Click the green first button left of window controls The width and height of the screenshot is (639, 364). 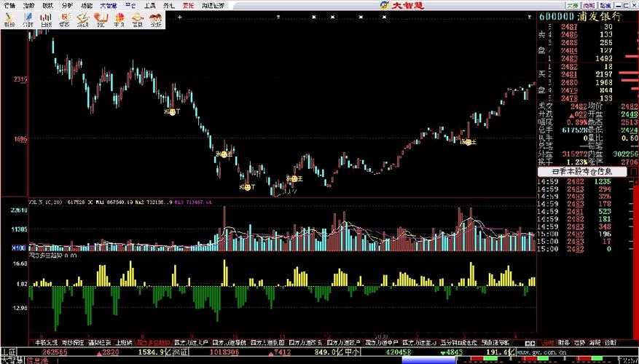(x=573, y=6)
